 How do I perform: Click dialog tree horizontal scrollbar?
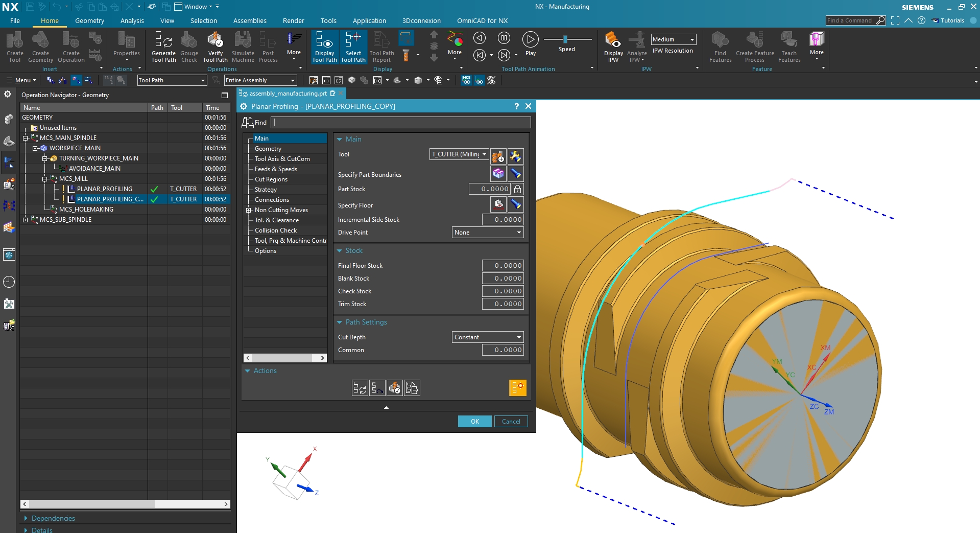[285, 358]
